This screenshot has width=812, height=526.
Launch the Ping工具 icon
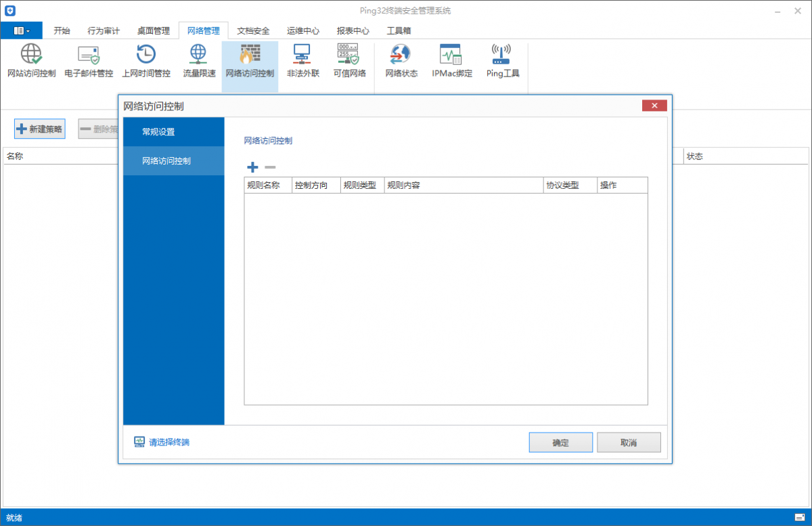tap(502, 61)
